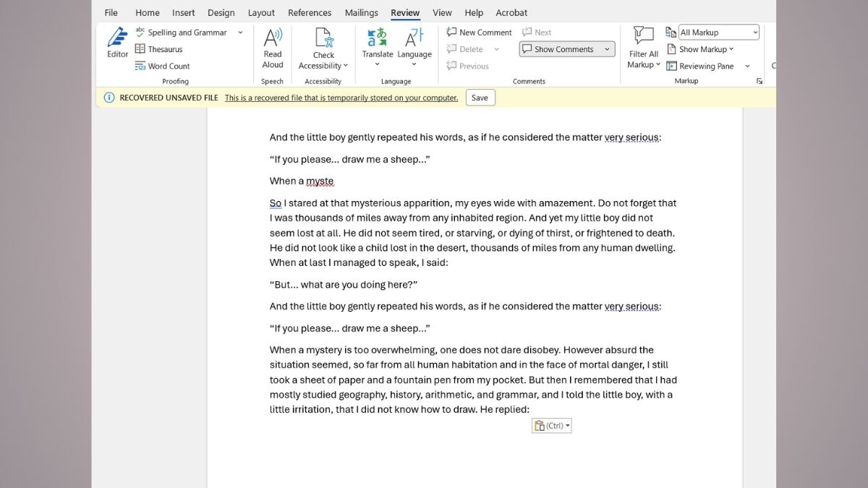Image resolution: width=868 pixels, height=488 pixels.
Task: Open the Reviewing Pane
Action: (699, 66)
